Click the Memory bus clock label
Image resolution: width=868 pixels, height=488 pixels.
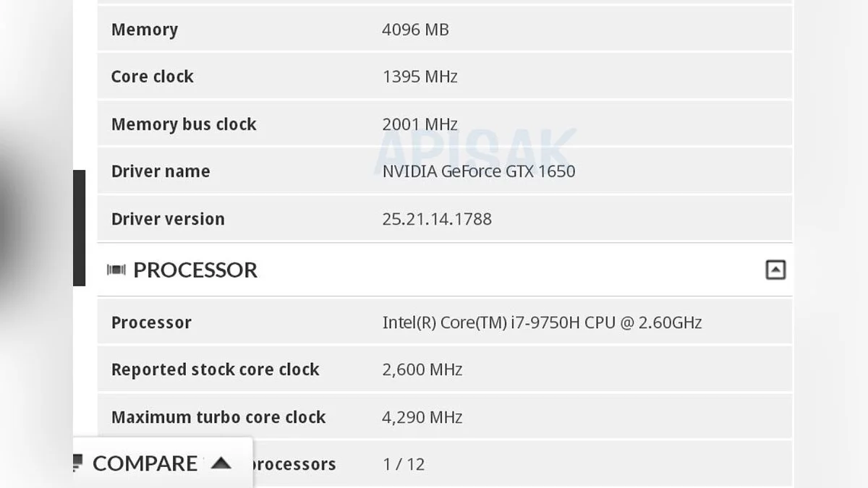[184, 124]
